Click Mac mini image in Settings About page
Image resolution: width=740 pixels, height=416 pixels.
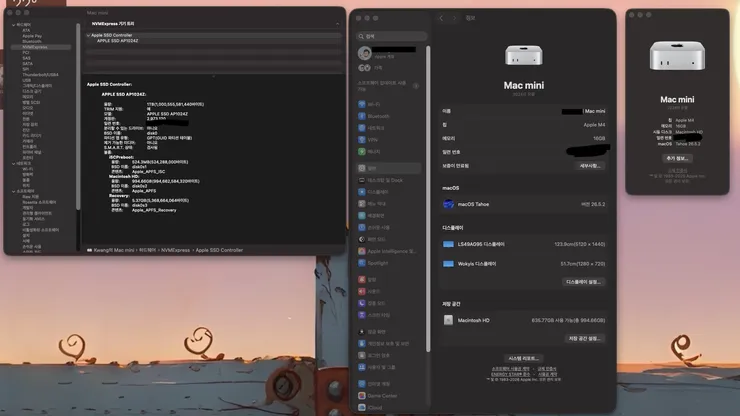click(x=523, y=55)
